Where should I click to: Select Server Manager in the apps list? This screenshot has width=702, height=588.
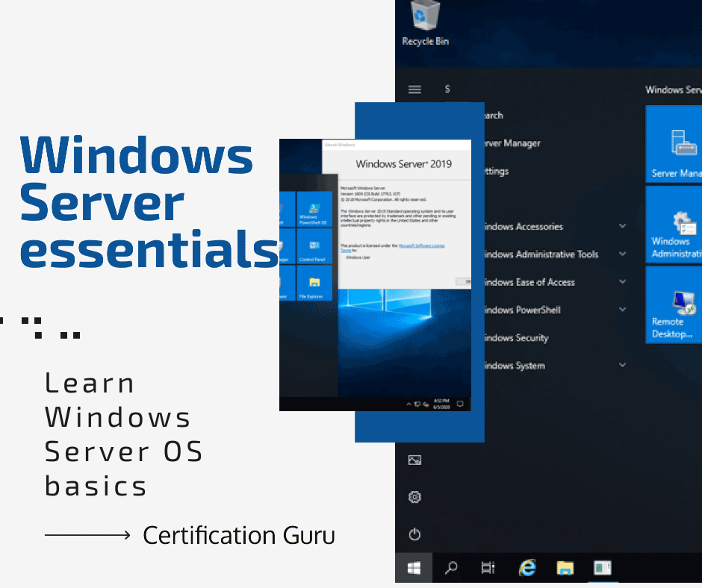(x=512, y=143)
